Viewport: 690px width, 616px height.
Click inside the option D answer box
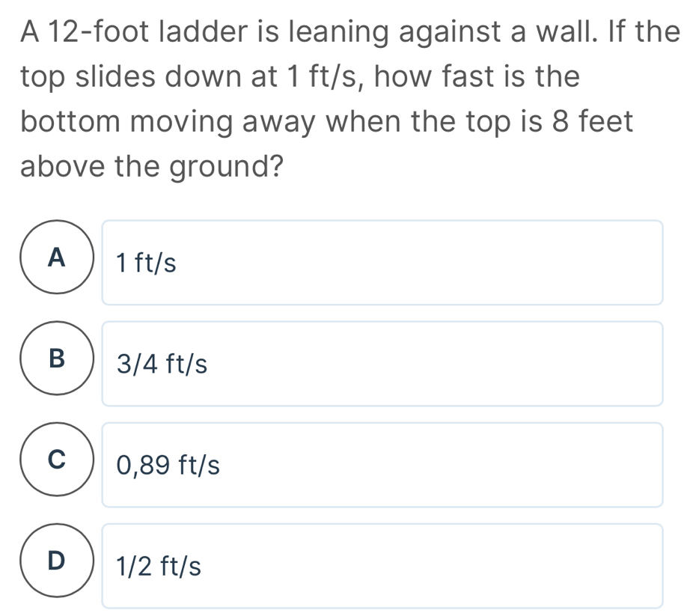pyautogui.click(x=382, y=565)
